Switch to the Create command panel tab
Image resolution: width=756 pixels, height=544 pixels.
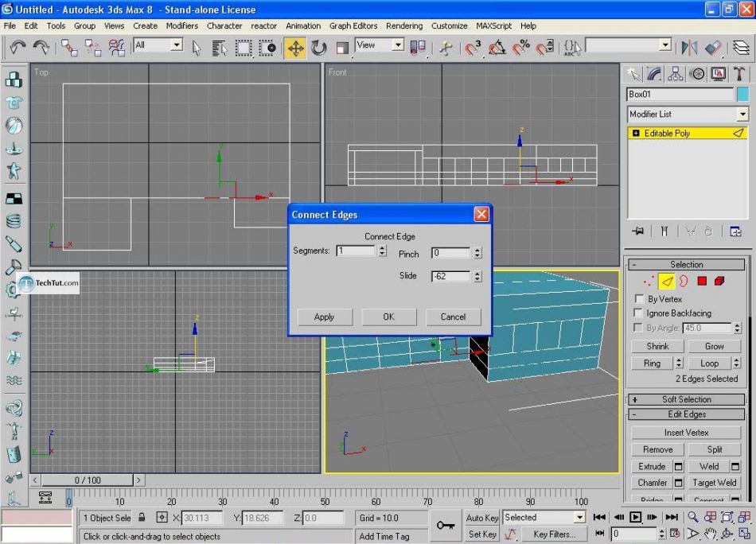[634, 74]
